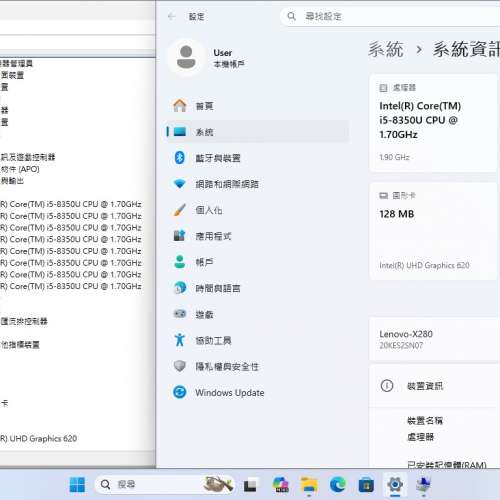Click the 協助工具 accessibility figure icon

tap(180, 340)
